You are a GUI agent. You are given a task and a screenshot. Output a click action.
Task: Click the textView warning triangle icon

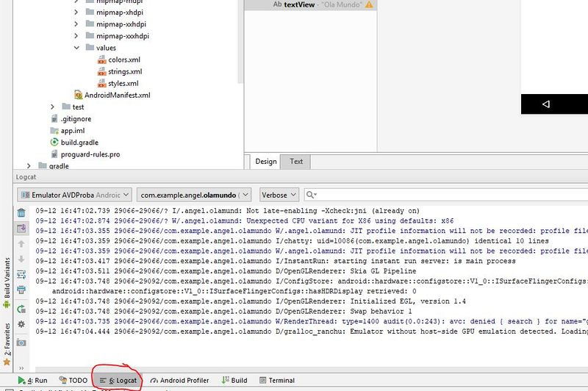tap(369, 5)
